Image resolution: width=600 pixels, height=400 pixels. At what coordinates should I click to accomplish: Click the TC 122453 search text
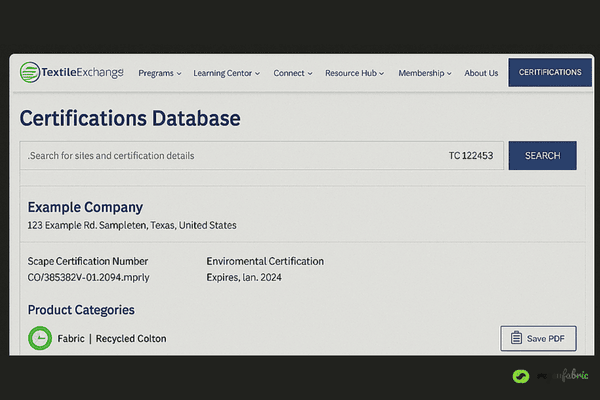click(x=471, y=156)
